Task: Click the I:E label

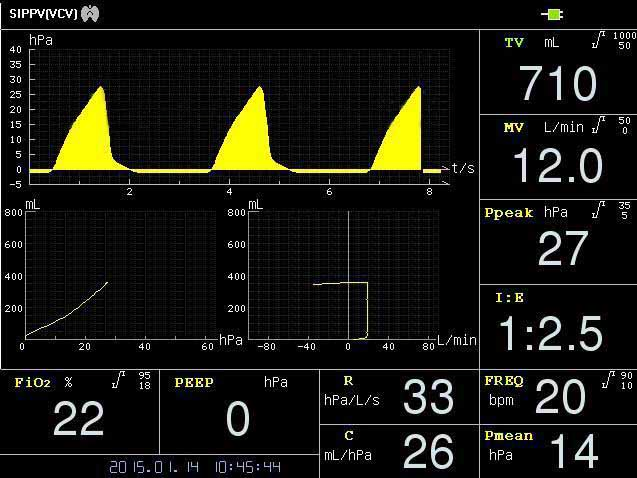Action: coord(509,298)
